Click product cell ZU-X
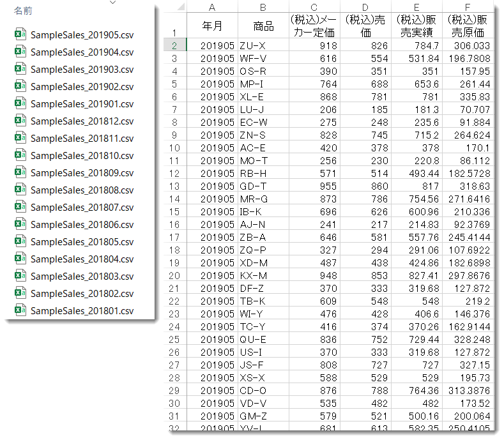 (263, 45)
